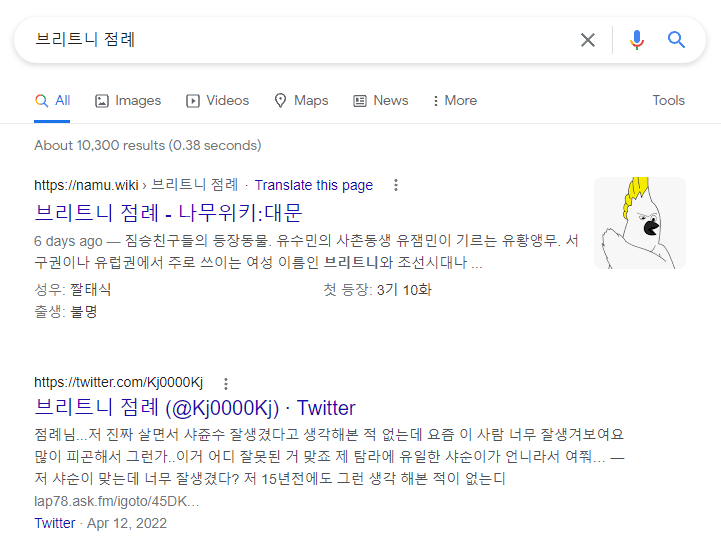This screenshot has width=721, height=548.
Task: Open options menu for twitter.com result
Action: click(225, 383)
